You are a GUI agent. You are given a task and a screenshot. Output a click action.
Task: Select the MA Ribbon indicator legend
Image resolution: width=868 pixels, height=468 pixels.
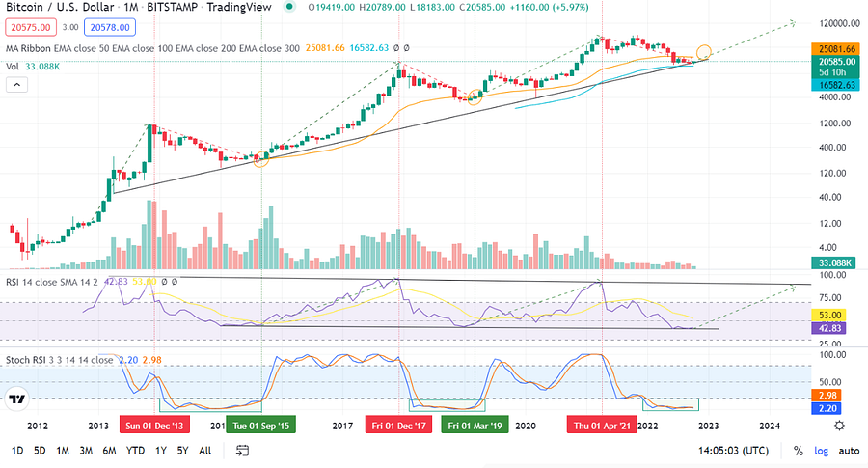152,48
